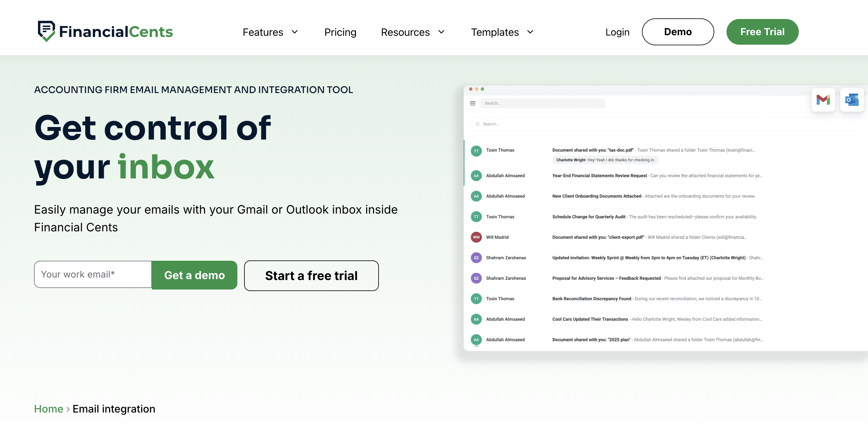Focus the Your work email field
This screenshot has height=426, width=868.
pyautogui.click(x=93, y=275)
